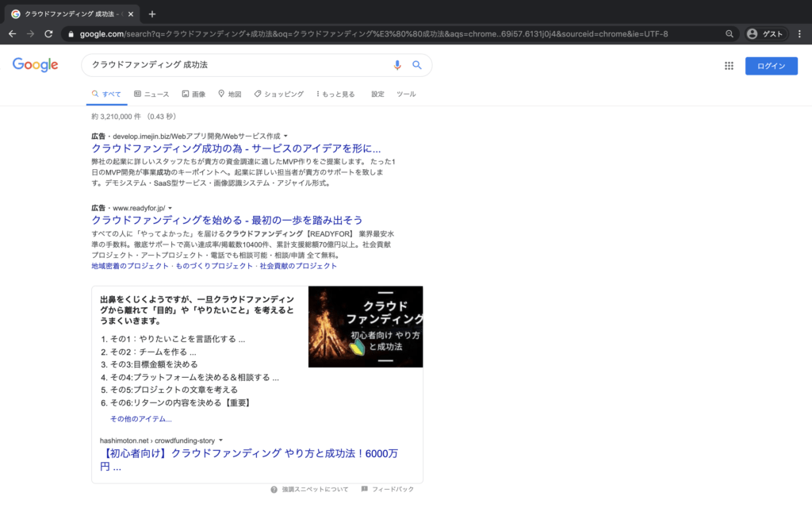Open the 社会貢献のプロジェクト sitelink
Viewport: 812px width, 508px height.
coord(298,266)
